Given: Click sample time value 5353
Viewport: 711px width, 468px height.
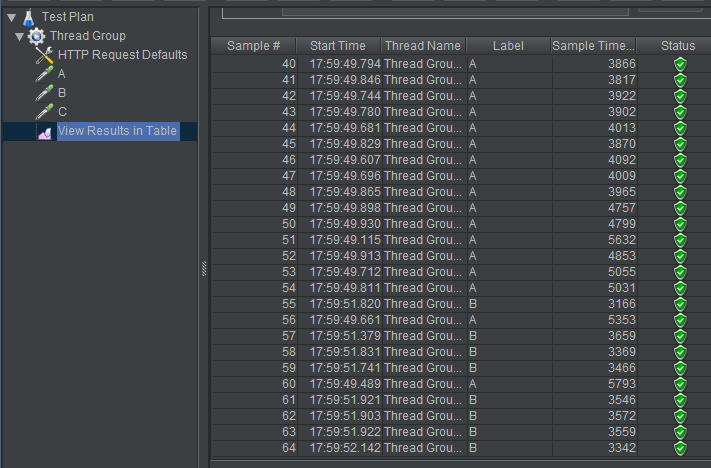Looking at the screenshot, I should coord(622,320).
